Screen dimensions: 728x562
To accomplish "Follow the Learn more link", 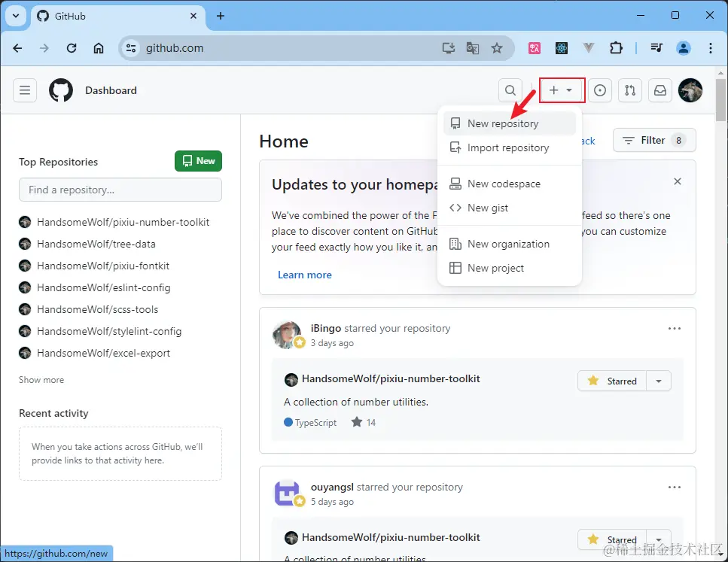I will pos(305,275).
